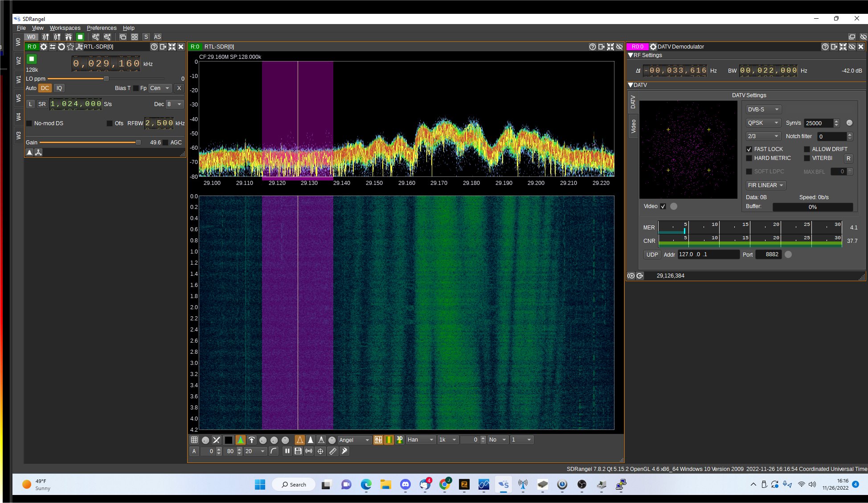Pause the spectrum display
Viewport: 868px width, 503px height.
287,451
